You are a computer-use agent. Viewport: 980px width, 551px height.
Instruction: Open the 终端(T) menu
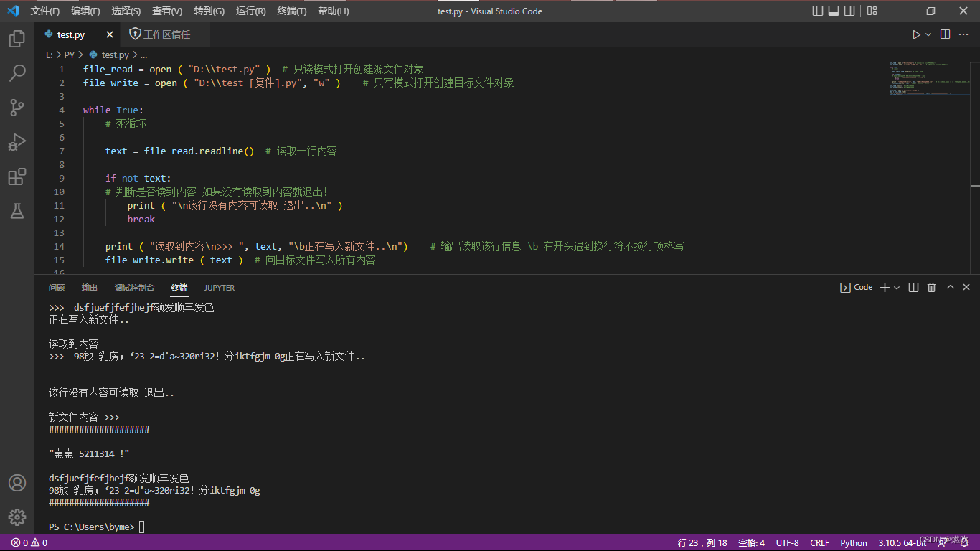tap(292, 11)
